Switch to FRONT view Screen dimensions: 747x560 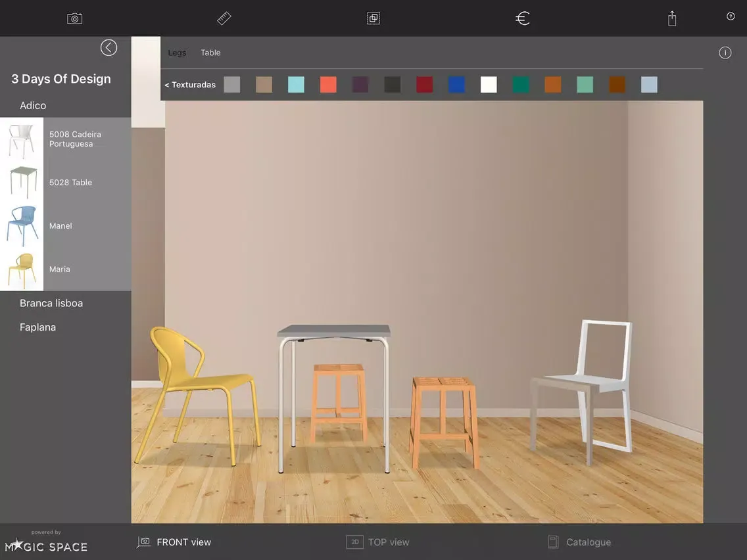point(174,542)
